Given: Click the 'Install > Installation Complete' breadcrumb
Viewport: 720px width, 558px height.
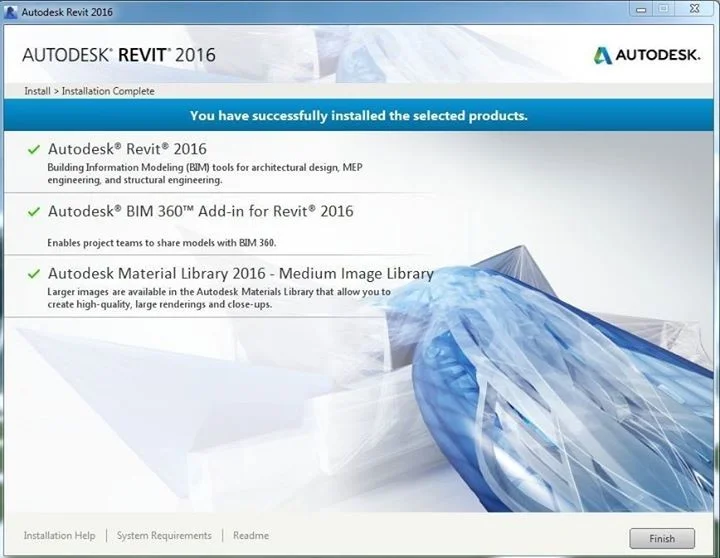Looking at the screenshot, I should tap(89, 91).
